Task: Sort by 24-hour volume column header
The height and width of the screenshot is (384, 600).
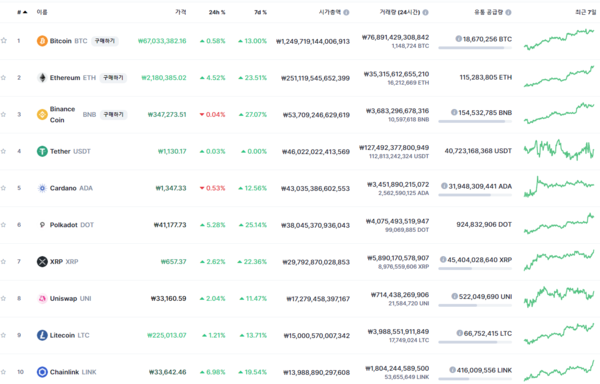Action: (x=399, y=12)
